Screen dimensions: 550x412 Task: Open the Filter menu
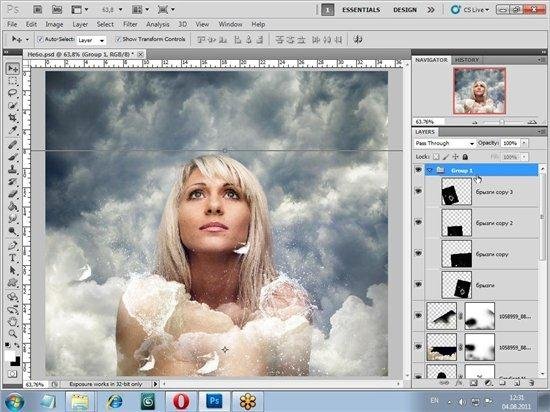[130, 24]
